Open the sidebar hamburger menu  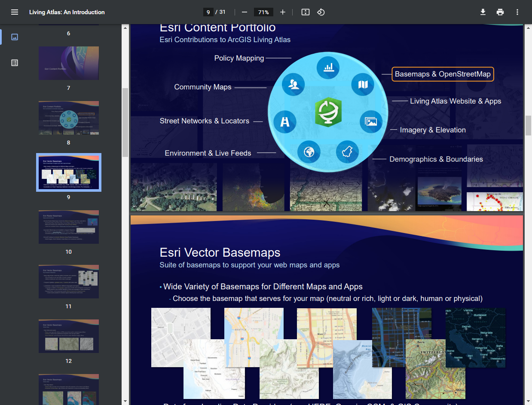pos(15,12)
